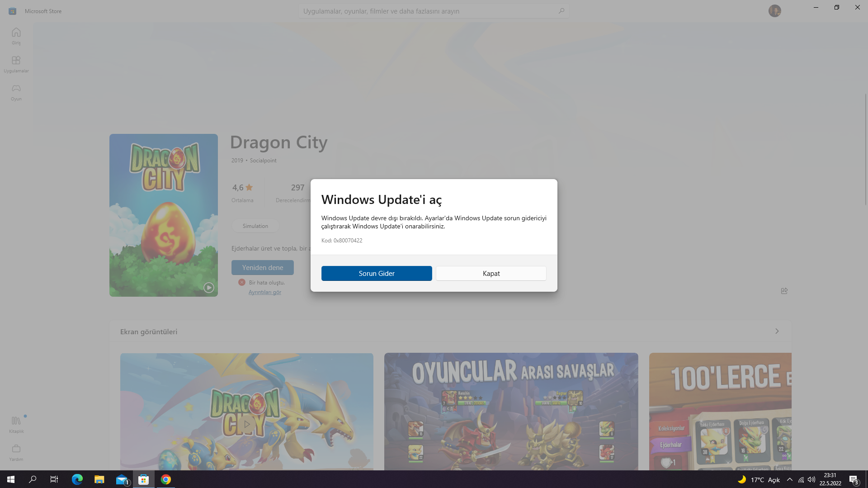This screenshot has height=488, width=868.
Task: Open the 100'lerce screenshot thumbnail
Action: coord(720,412)
